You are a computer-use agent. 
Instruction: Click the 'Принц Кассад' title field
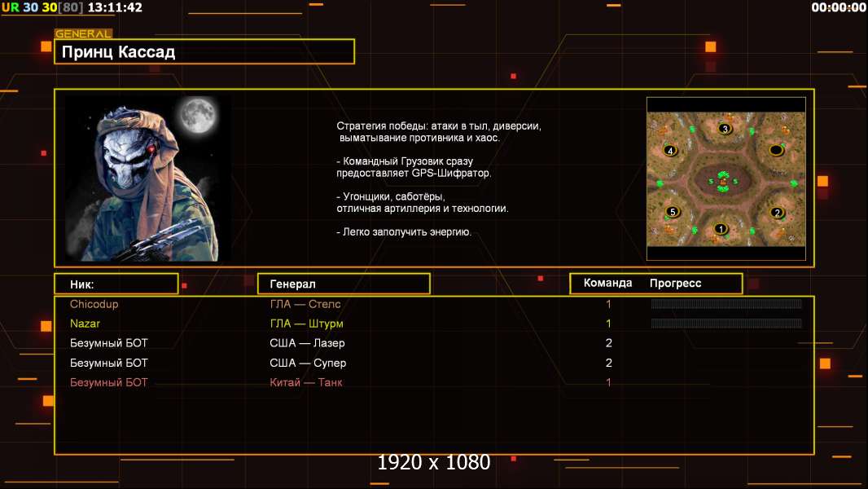point(204,51)
